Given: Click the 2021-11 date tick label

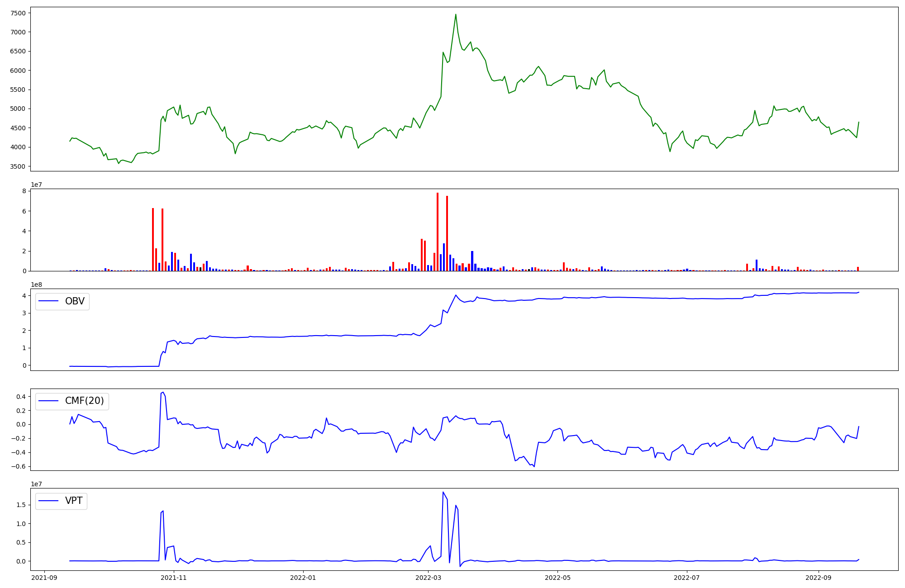Looking at the screenshot, I should (x=174, y=578).
